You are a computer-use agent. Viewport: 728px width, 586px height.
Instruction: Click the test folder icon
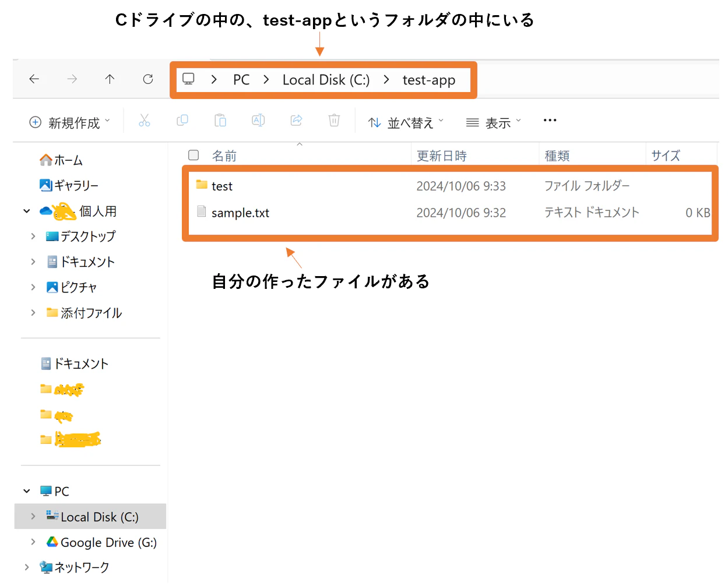click(202, 185)
